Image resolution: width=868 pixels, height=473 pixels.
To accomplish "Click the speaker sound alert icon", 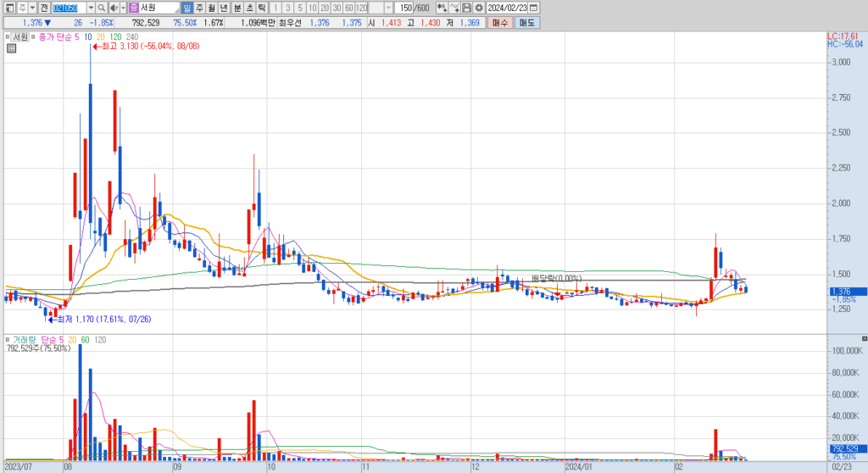I will [x=114, y=8].
